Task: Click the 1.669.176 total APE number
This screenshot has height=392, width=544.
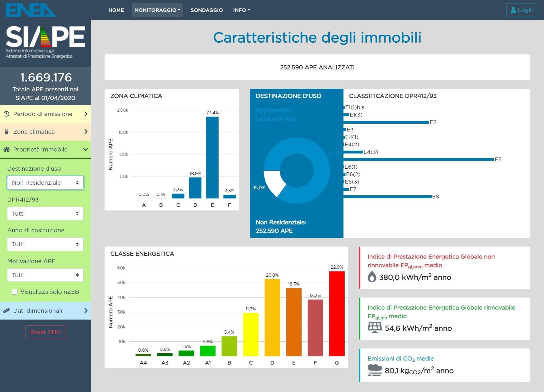Action: (46, 77)
